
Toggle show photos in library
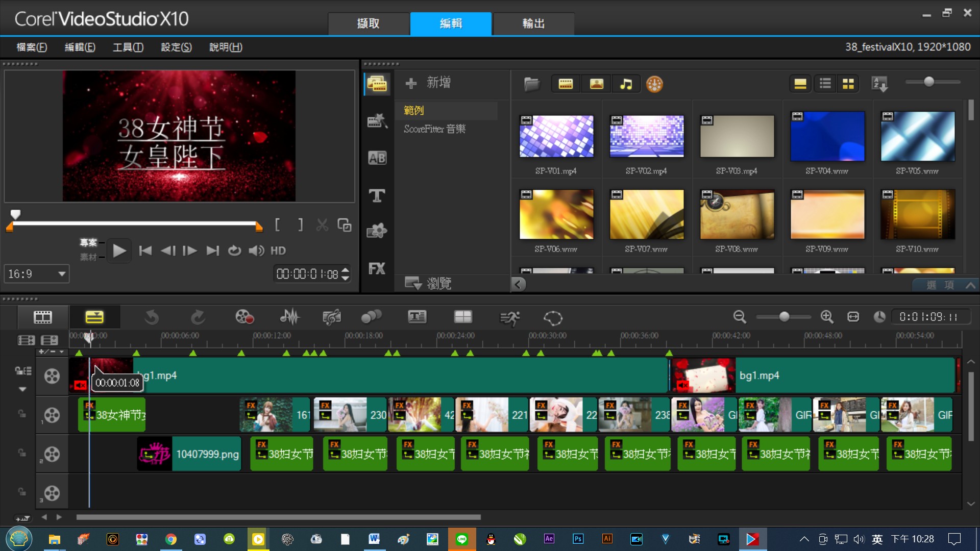596,84
